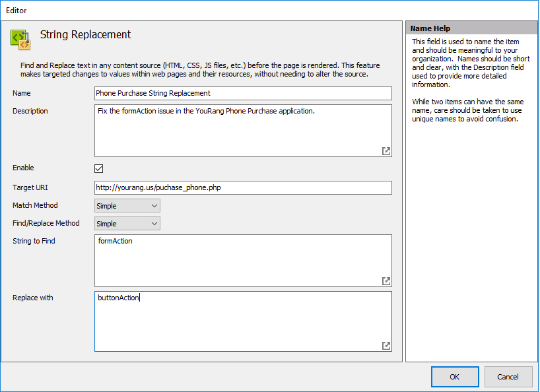This screenshot has height=392, width=540.
Task: Place cursor in the Replace with box
Action: (243, 321)
